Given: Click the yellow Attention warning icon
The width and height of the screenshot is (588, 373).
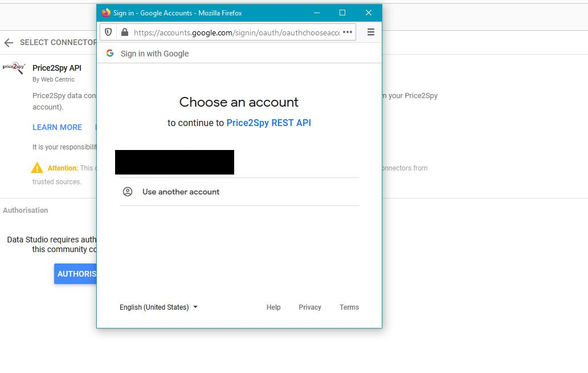Looking at the screenshot, I should (37, 167).
